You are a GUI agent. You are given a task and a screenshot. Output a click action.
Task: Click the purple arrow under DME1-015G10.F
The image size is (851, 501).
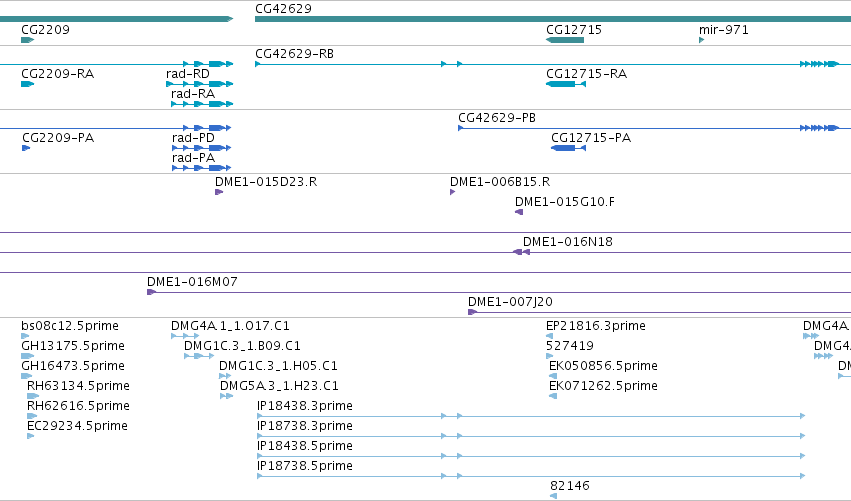(x=519, y=212)
